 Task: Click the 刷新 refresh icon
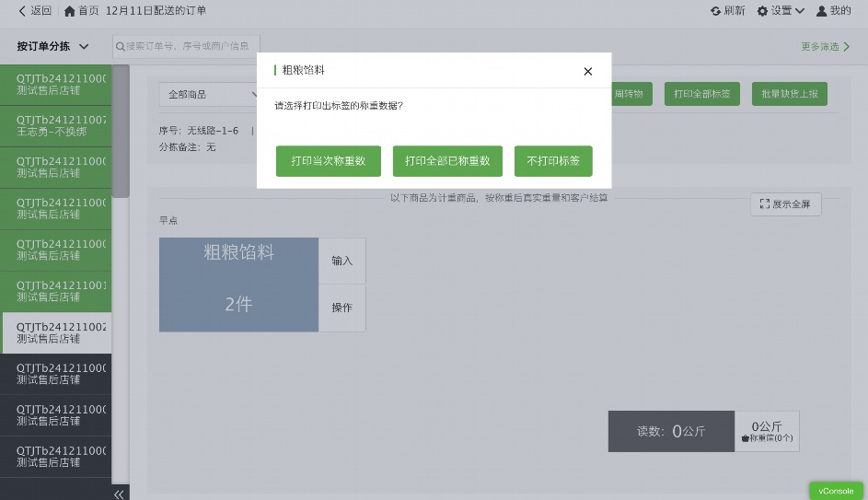point(727,11)
